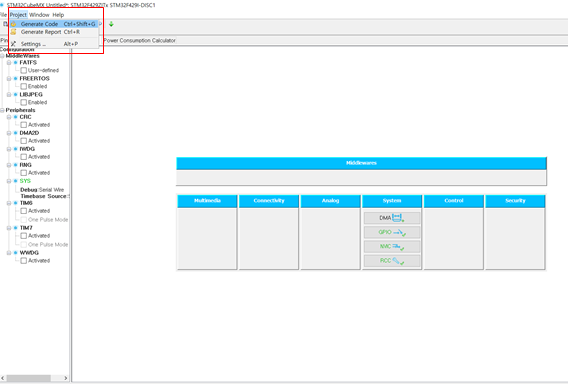Open the Window menu
568x384 pixels.
[39, 15]
